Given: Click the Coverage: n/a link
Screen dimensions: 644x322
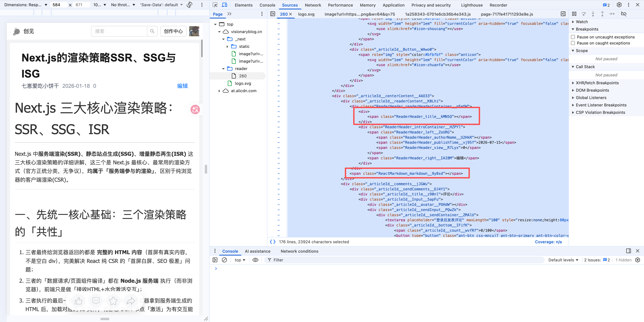Looking at the screenshot, I should tap(548, 242).
